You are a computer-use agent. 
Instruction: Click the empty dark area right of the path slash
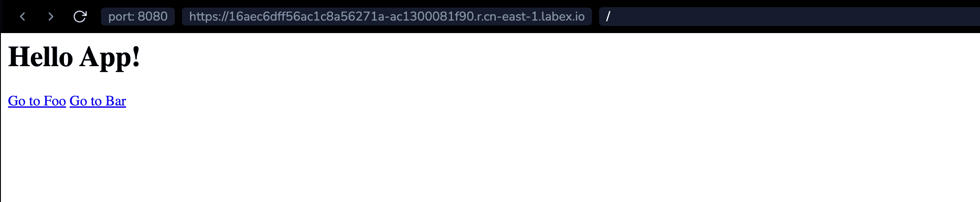(x=796, y=17)
